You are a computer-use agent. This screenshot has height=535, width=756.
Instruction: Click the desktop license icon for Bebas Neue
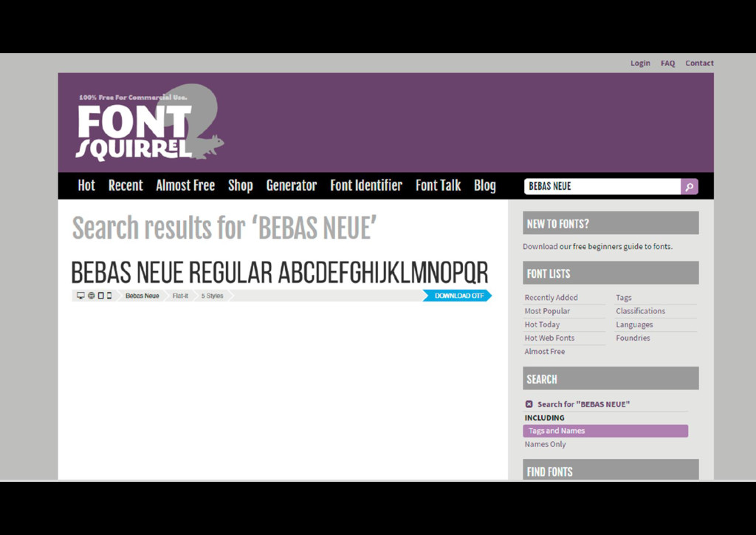pos(80,296)
